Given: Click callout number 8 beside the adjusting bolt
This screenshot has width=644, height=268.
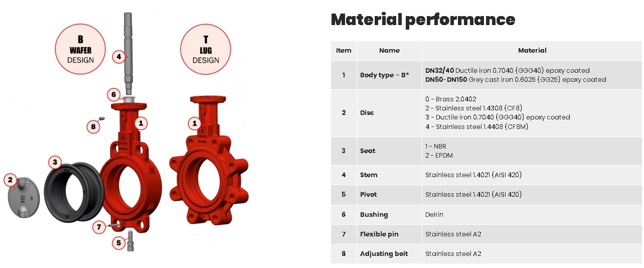Looking at the screenshot, I should [93, 126].
